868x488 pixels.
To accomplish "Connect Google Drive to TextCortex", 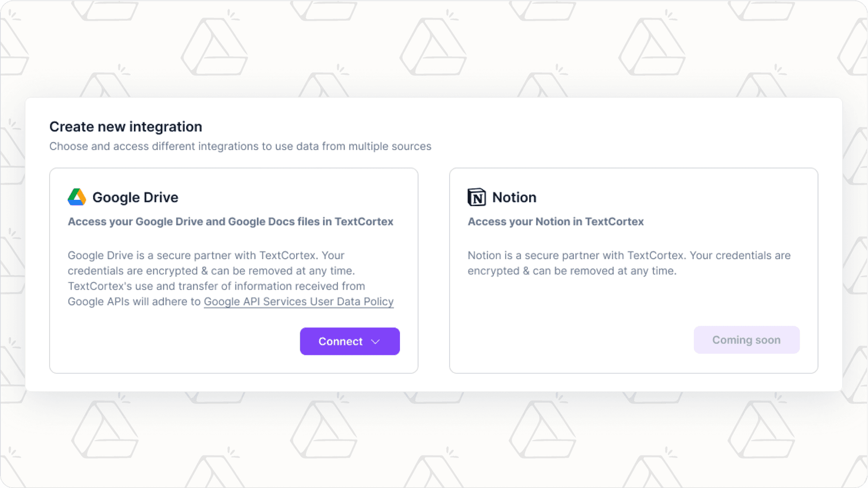I will [x=341, y=341].
